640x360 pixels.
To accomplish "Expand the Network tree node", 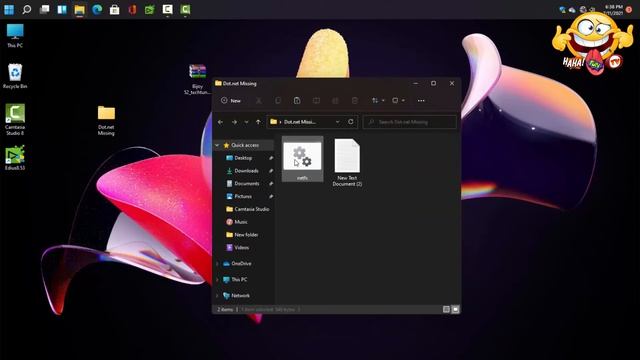I will click(x=217, y=296).
